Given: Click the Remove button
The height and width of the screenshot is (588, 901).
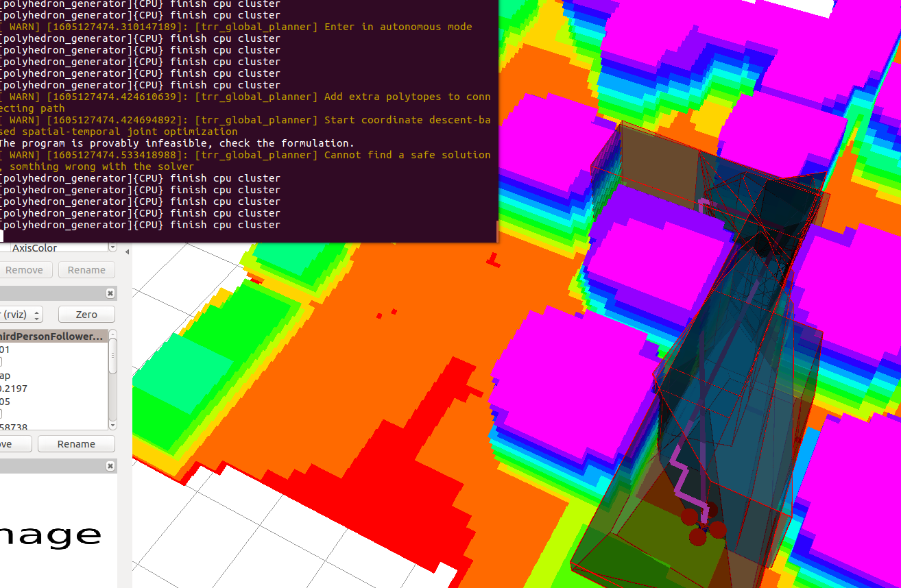Looking at the screenshot, I should (x=26, y=269).
